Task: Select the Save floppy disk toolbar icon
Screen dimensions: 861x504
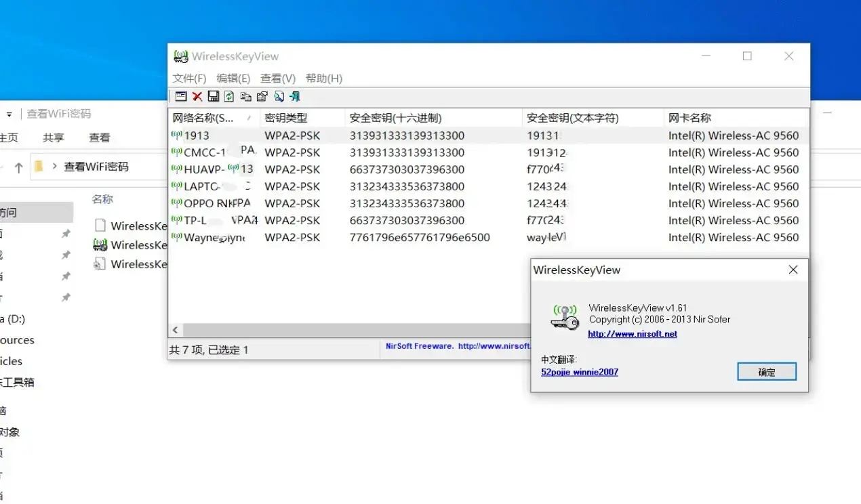Action: coord(213,96)
